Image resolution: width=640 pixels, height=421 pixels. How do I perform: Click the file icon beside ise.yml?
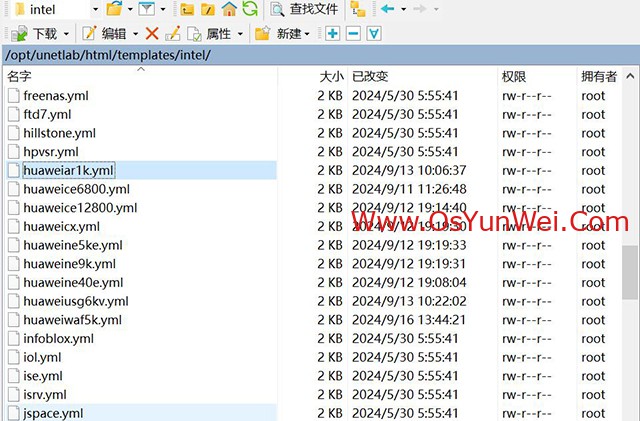14,376
